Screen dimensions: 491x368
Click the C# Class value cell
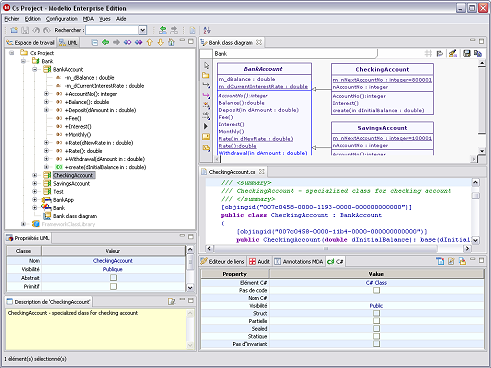point(376,283)
